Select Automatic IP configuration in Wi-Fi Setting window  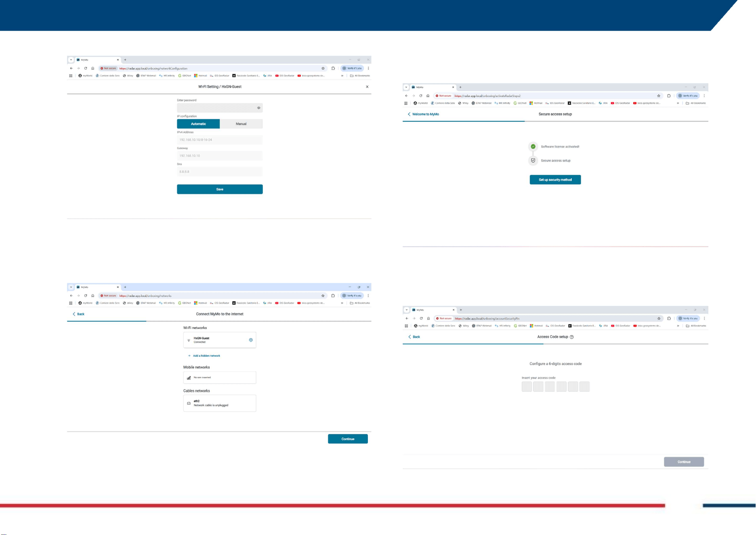[x=198, y=124]
